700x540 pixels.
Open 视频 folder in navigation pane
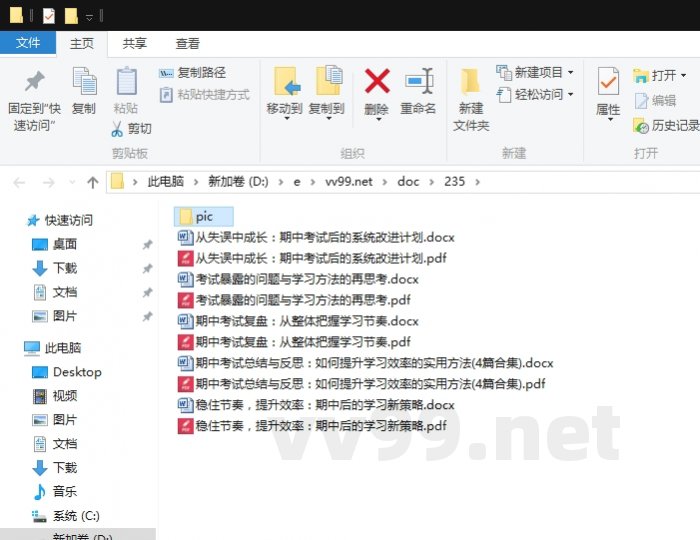click(x=54, y=396)
